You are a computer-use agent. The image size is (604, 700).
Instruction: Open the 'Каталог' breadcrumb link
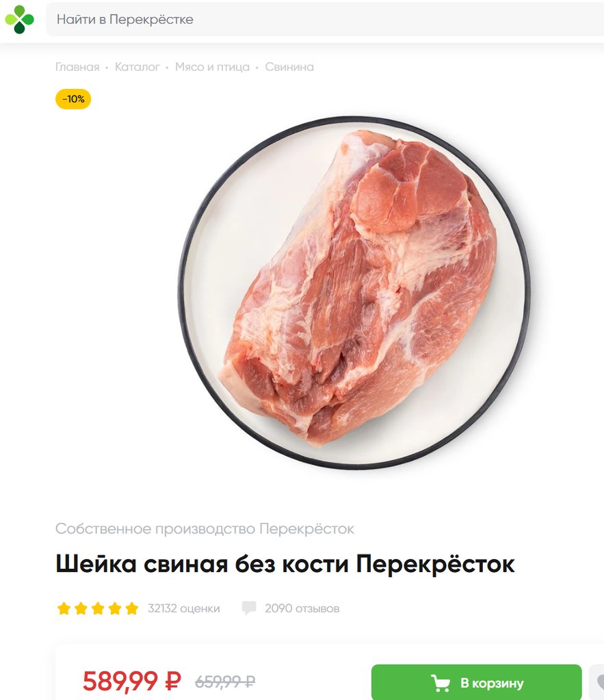point(137,67)
